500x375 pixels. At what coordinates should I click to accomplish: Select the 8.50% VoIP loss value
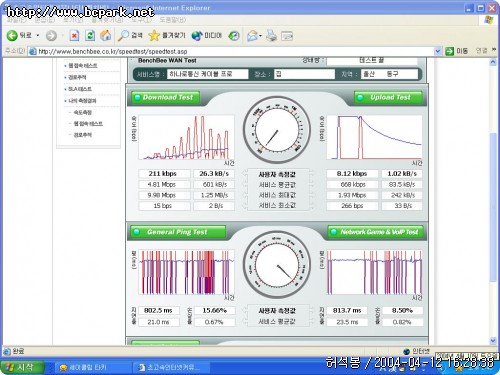(402, 311)
